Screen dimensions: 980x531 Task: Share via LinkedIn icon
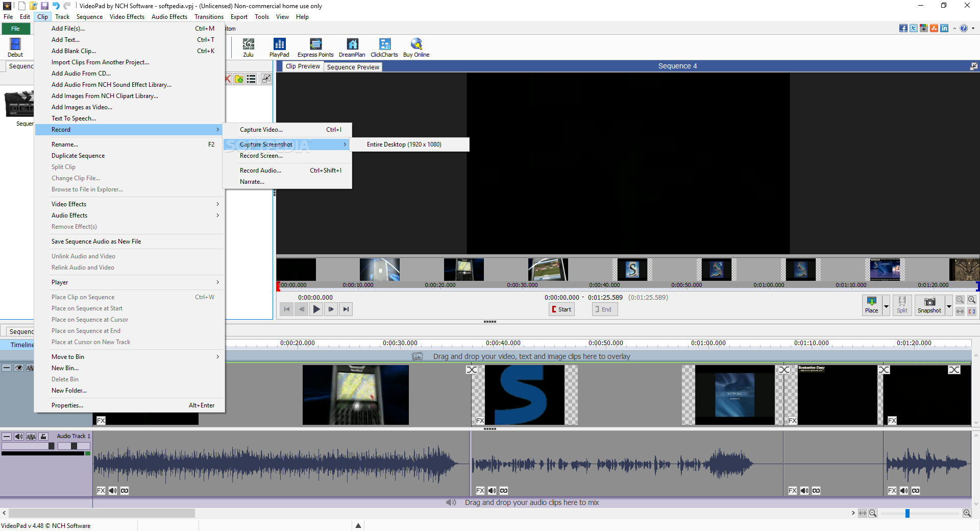point(944,28)
